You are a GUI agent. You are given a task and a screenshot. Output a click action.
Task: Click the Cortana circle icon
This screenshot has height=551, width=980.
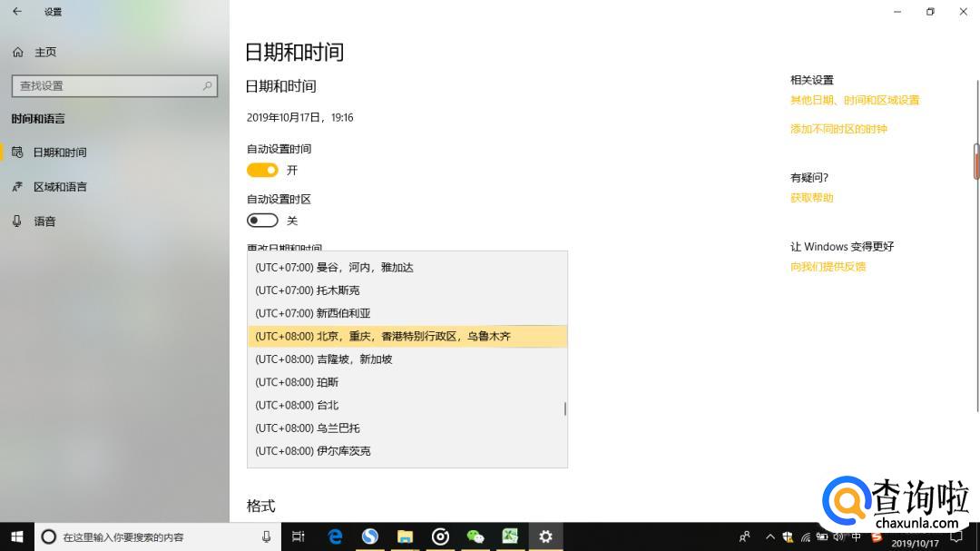[x=49, y=536]
